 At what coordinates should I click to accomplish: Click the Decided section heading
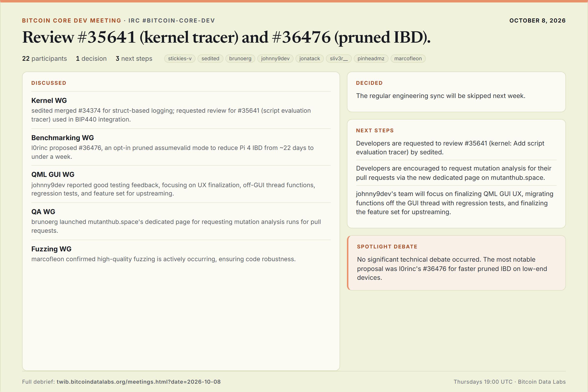[x=369, y=83]
